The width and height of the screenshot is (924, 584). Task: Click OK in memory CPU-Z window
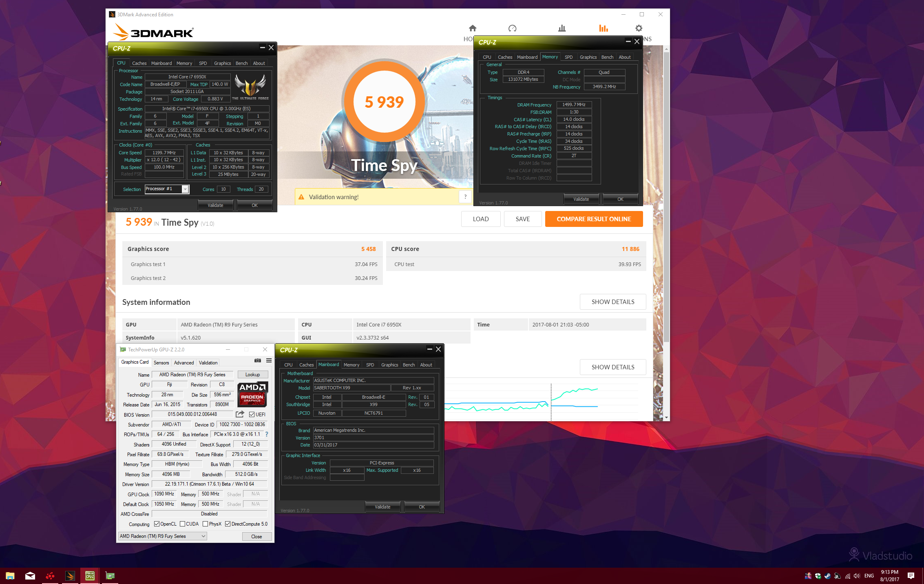point(620,199)
